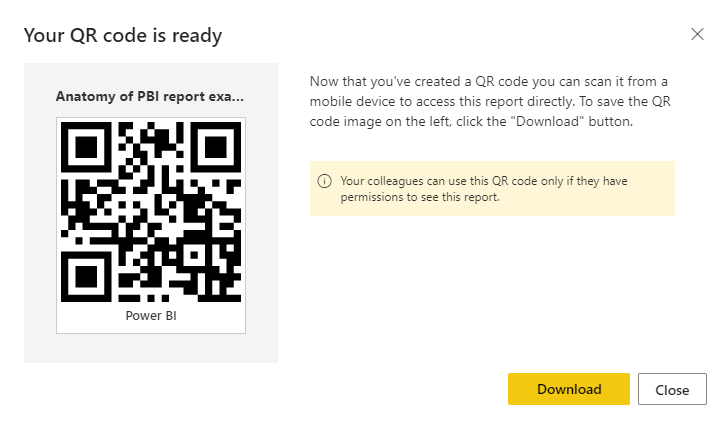The height and width of the screenshot is (435, 727).
Task: Click the "Your QR code is ready" heading
Action: click(x=123, y=35)
